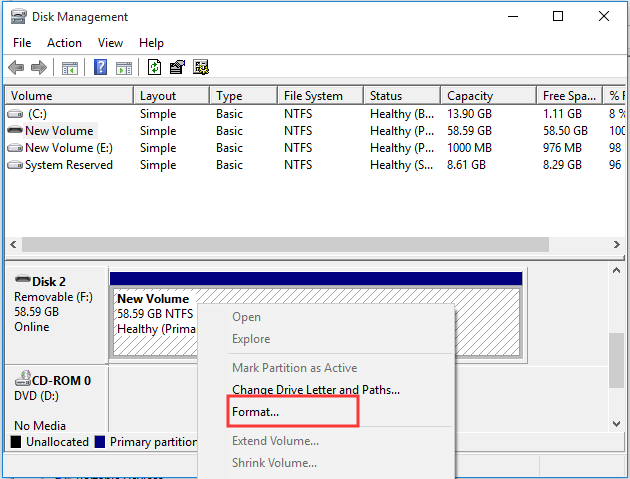Click the 976 MB free space cell

tap(562, 148)
